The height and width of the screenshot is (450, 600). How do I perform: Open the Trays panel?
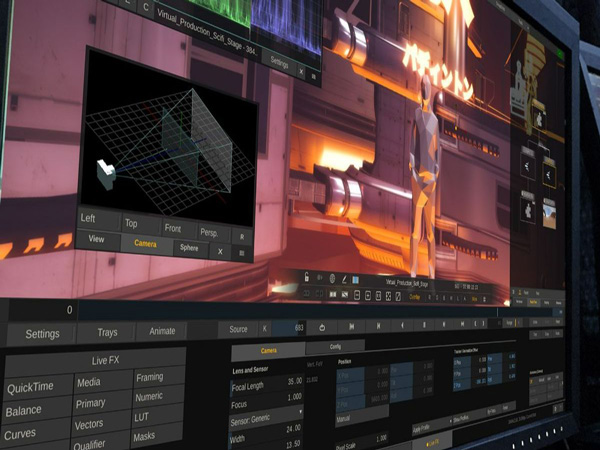[x=106, y=332]
